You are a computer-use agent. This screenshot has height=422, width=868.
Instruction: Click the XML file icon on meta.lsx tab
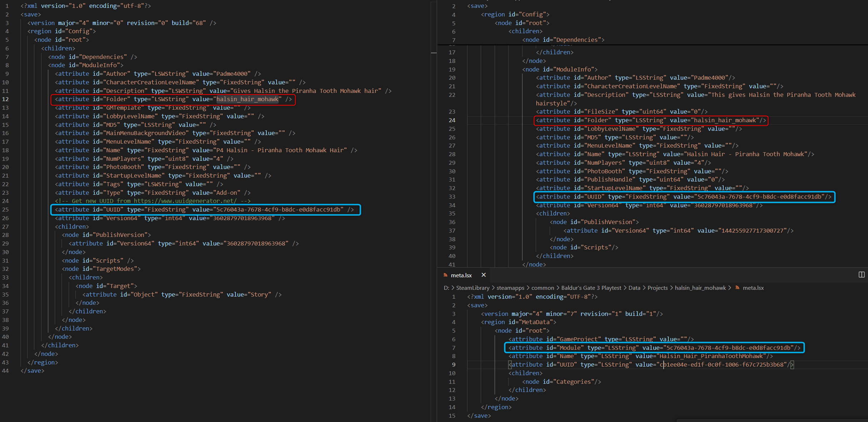coord(445,275)
